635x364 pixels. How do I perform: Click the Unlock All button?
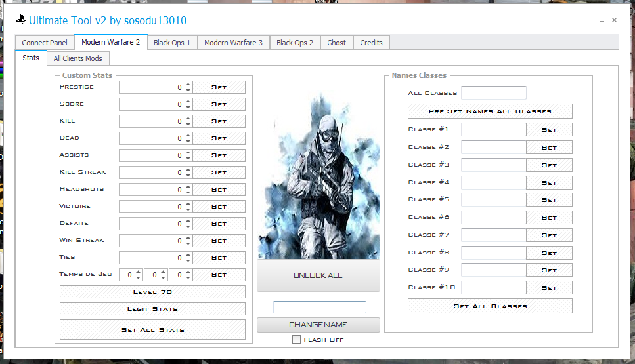318,275
